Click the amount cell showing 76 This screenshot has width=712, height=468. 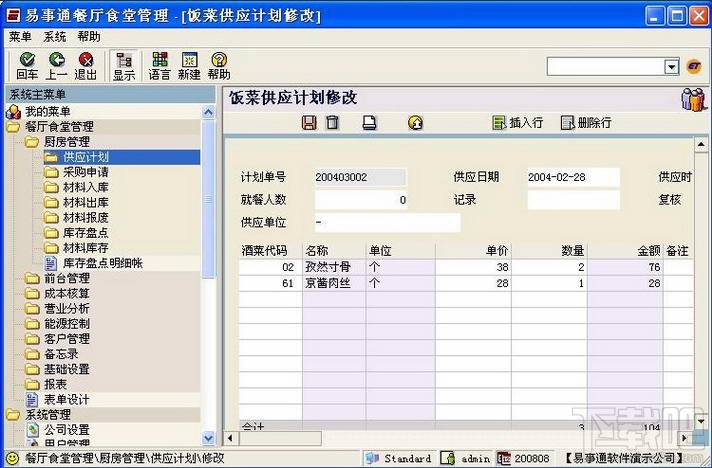pos(625,267)
